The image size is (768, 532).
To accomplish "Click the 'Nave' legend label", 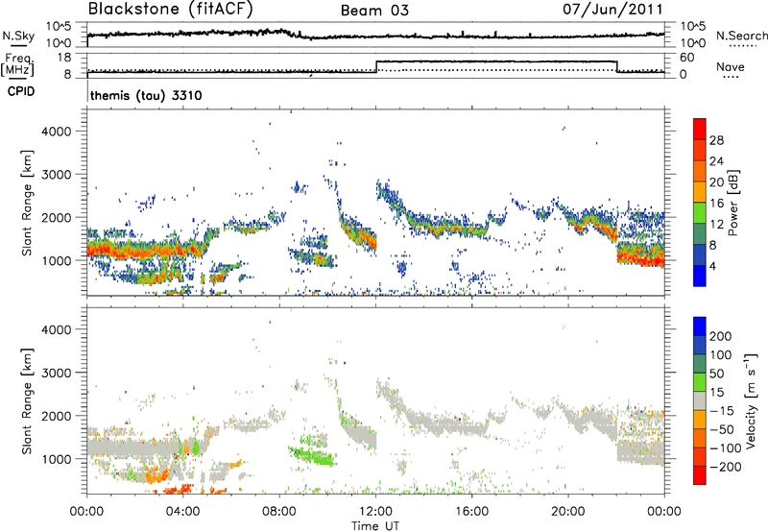I will (x=730, y=67).
